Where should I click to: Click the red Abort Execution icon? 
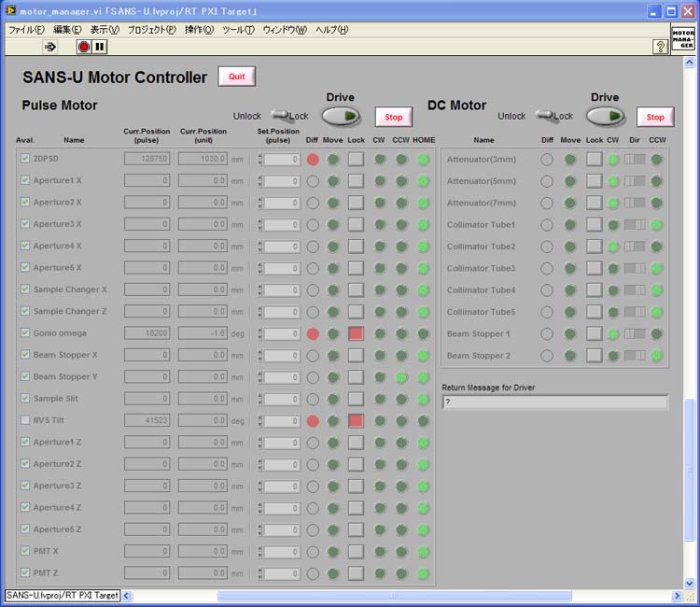(83, 47)
